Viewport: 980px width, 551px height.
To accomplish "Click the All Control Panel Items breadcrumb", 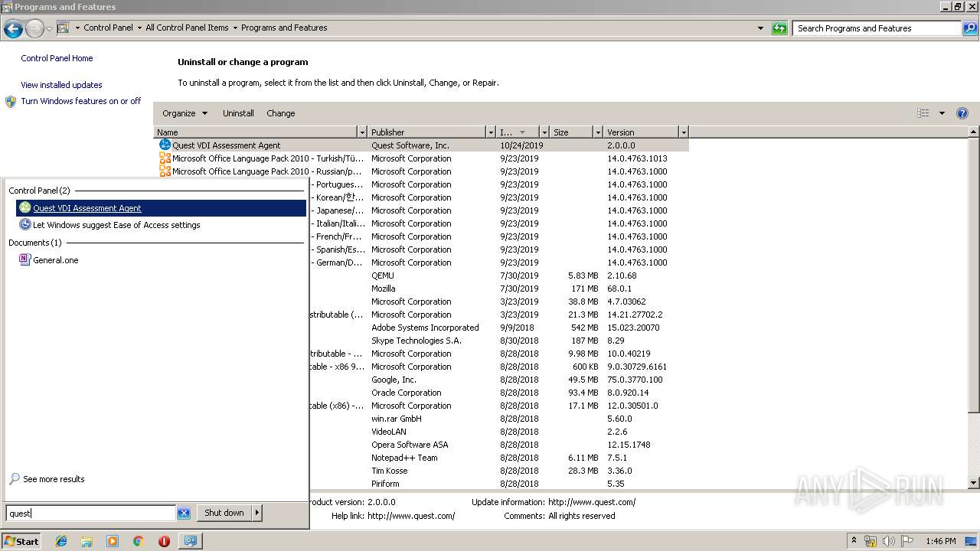I will [187, 28].
